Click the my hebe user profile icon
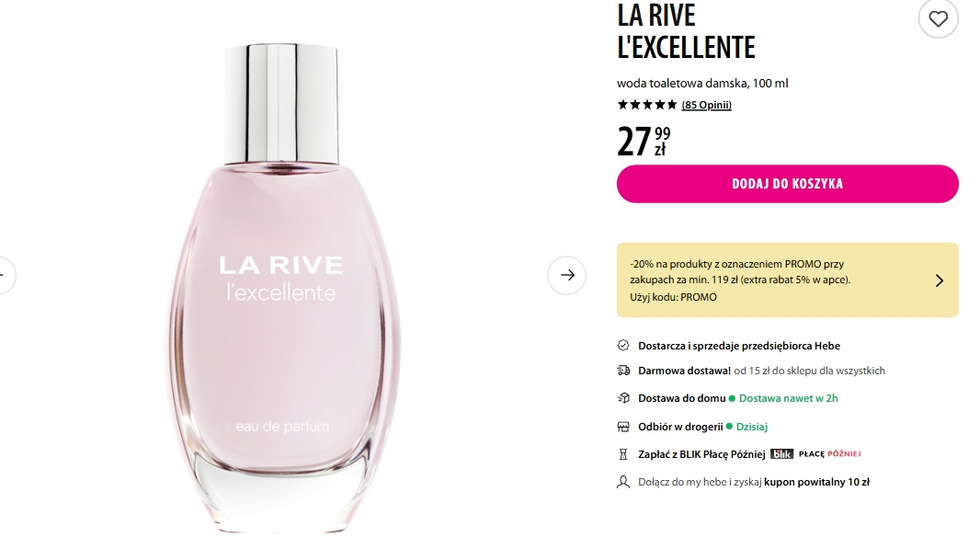Image resolution: width=980 pixels, height=560 pixels. point(623,482)
